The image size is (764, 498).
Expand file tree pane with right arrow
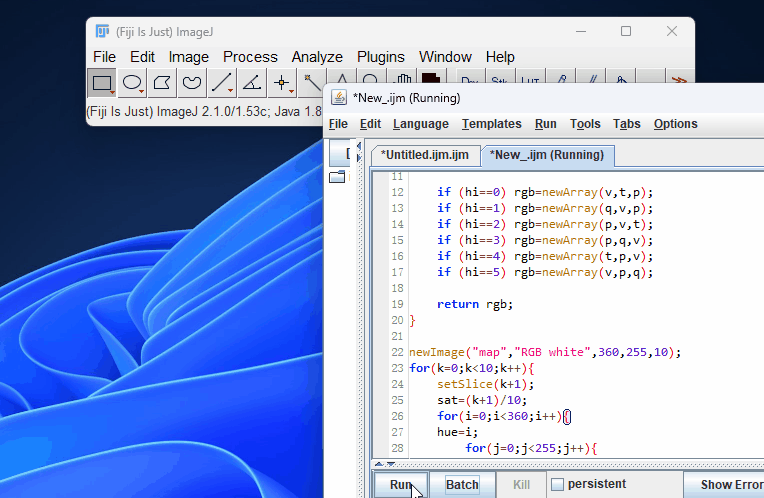pyautogui.click(x=359, y=157)
